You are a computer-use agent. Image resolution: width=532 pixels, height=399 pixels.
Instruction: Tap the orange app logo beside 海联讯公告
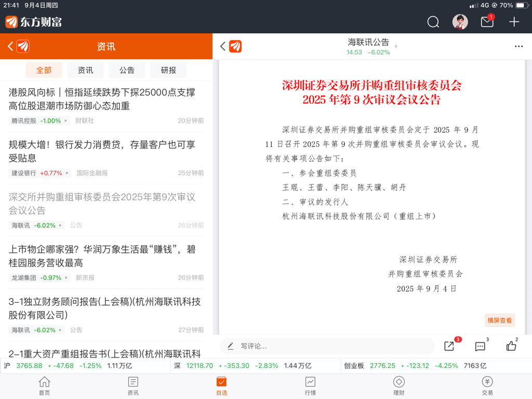(x=235, y=46)
